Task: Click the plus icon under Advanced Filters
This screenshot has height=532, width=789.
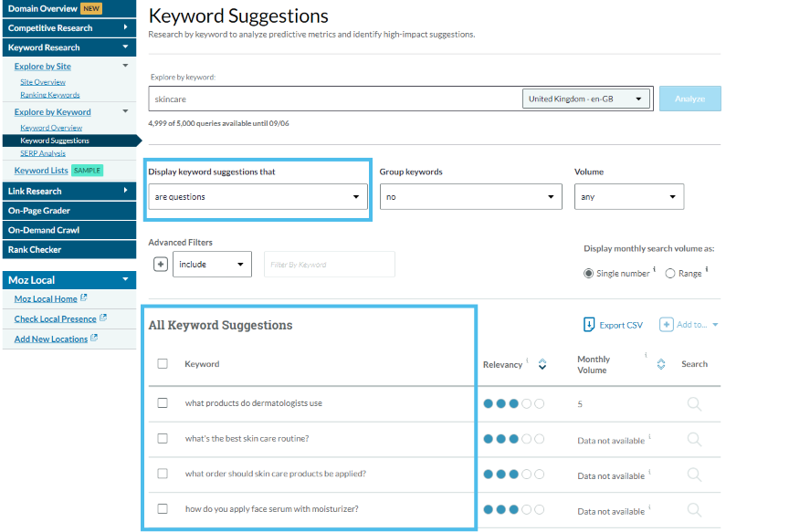Action: (161, 265)
